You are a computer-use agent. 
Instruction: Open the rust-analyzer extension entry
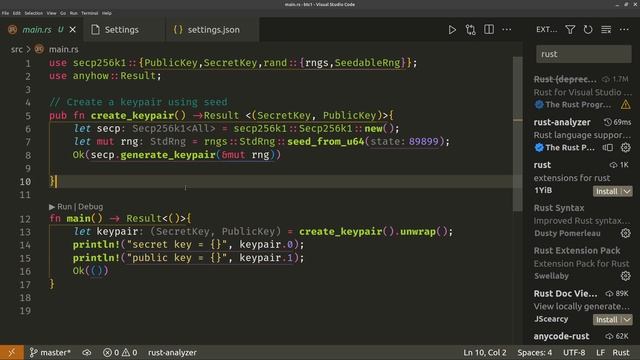[582, 135]
